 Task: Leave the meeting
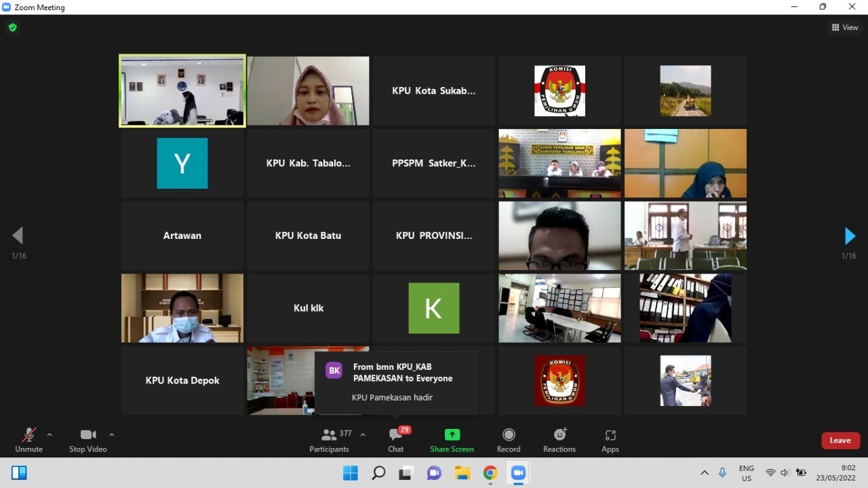point(841,440)
